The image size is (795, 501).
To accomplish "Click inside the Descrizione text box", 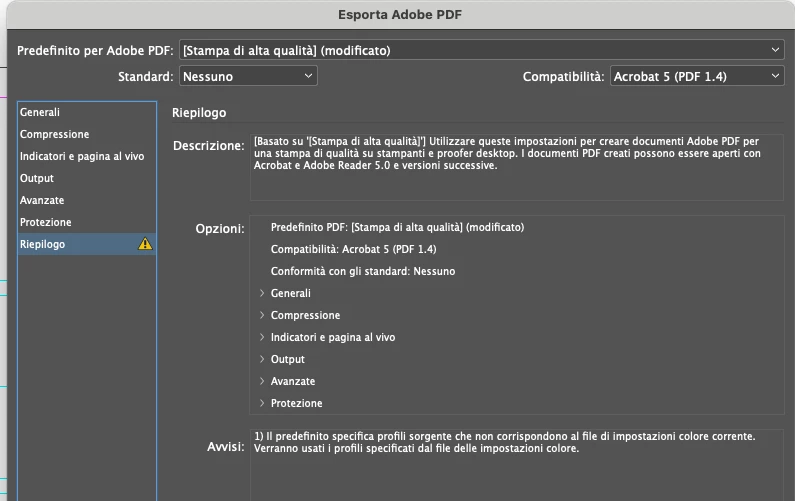I will (517, 167).
